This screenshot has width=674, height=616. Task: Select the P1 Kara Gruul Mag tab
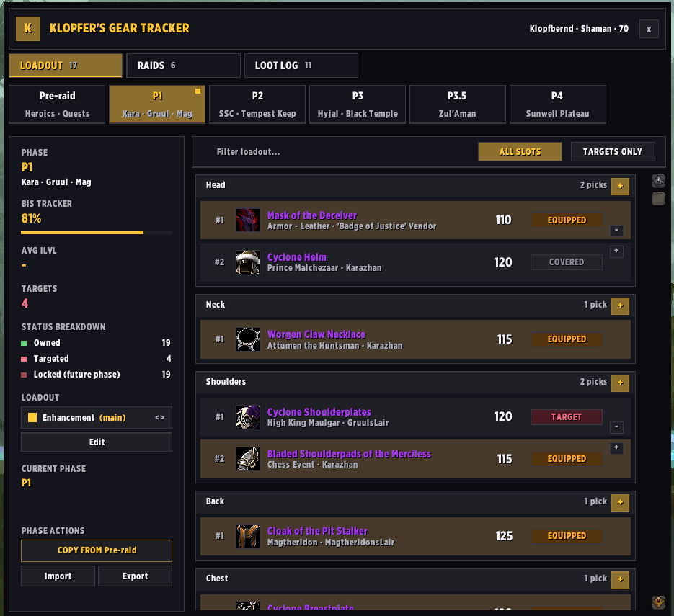point(157,104)
